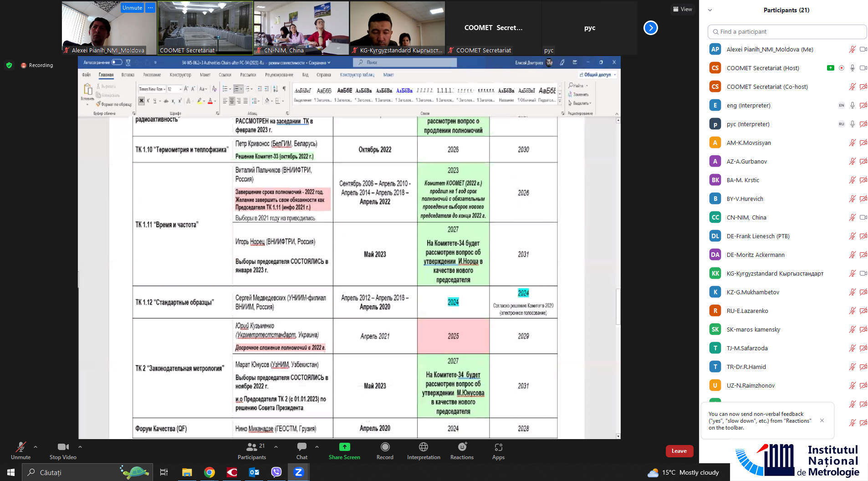Open the View layout menu
Viewport: 868px width, 481px height.
[682, 9]
